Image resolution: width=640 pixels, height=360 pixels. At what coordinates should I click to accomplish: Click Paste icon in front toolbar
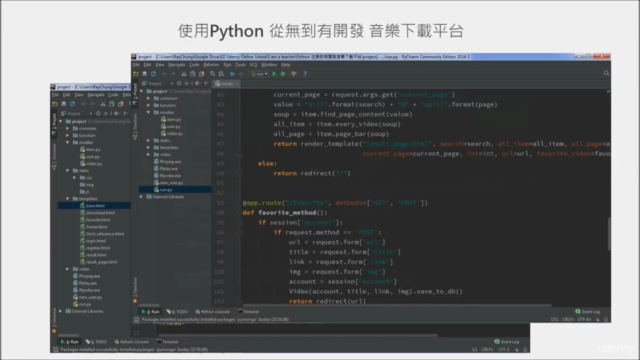pos(202,74)
